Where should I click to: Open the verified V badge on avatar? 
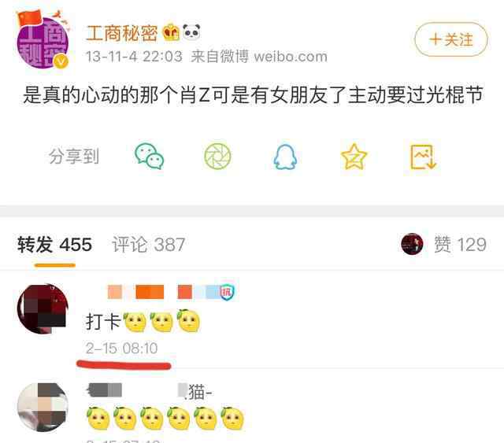click(61, 61)
